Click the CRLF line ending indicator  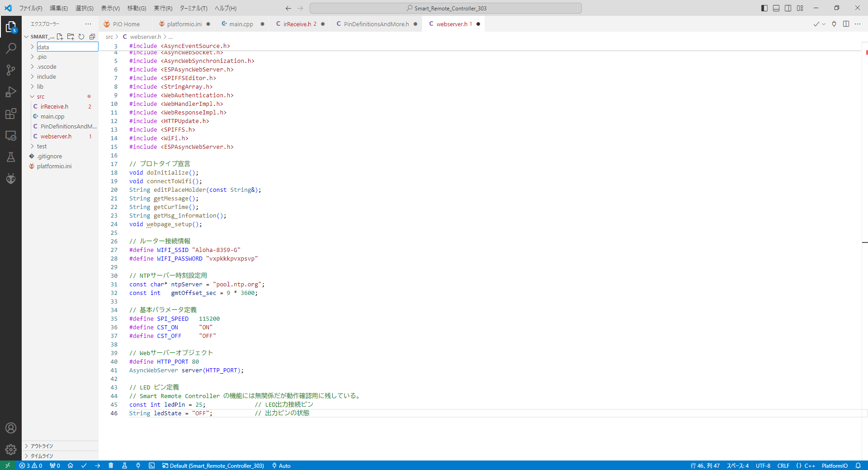[783, 465]
